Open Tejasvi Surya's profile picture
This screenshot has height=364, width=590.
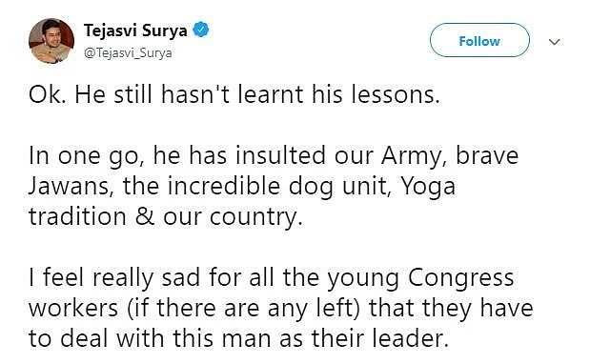tap(51, 41)
